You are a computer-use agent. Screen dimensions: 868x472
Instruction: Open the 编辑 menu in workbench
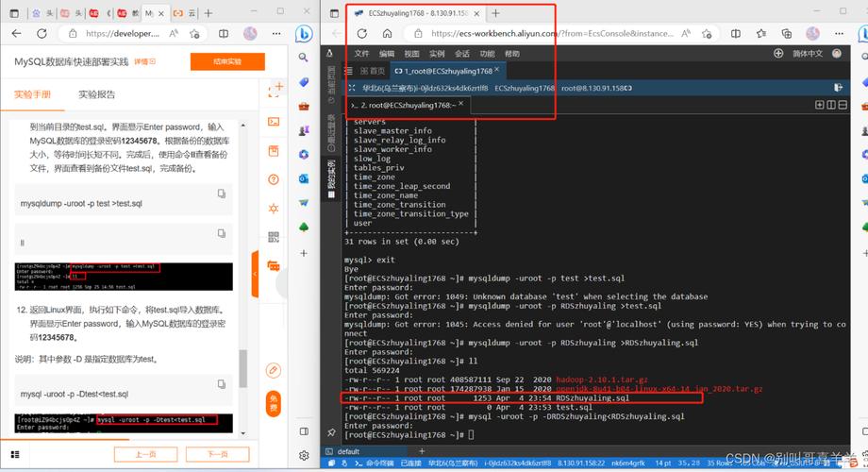click(387, 54)
